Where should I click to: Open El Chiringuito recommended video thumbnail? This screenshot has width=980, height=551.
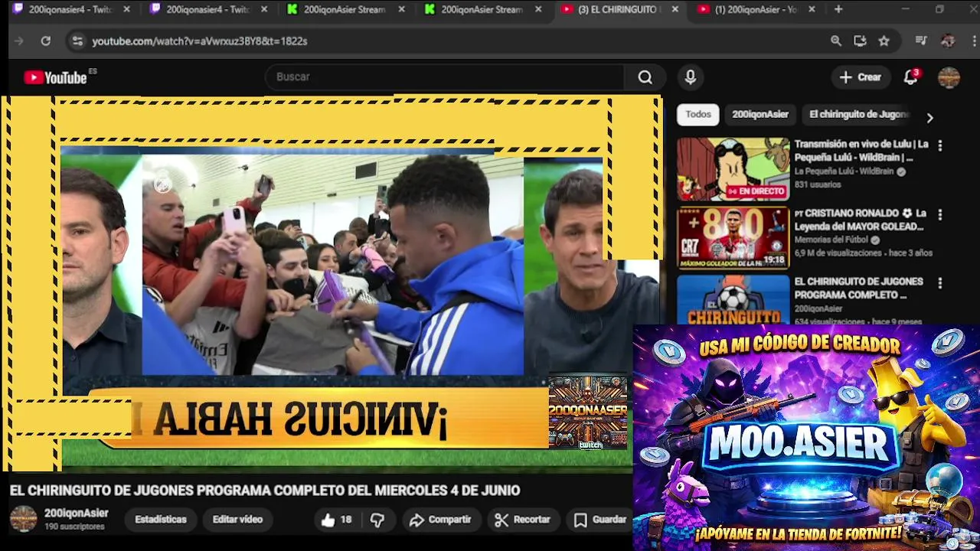(733, 299)
